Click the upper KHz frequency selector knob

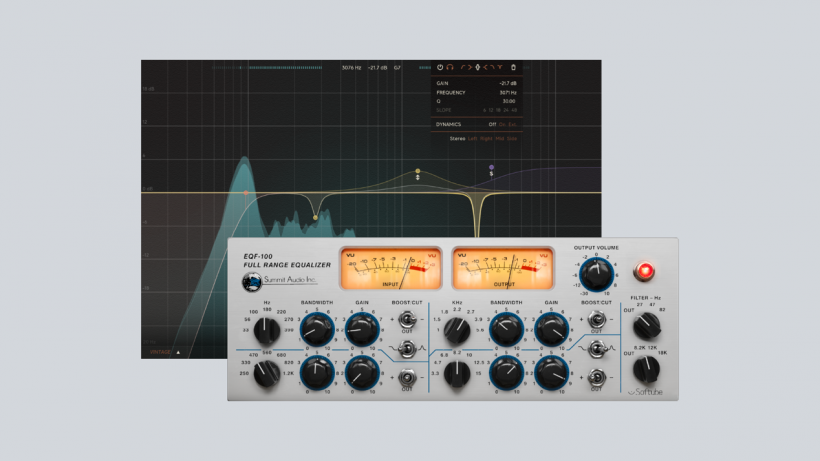click(x=457, y=330)
